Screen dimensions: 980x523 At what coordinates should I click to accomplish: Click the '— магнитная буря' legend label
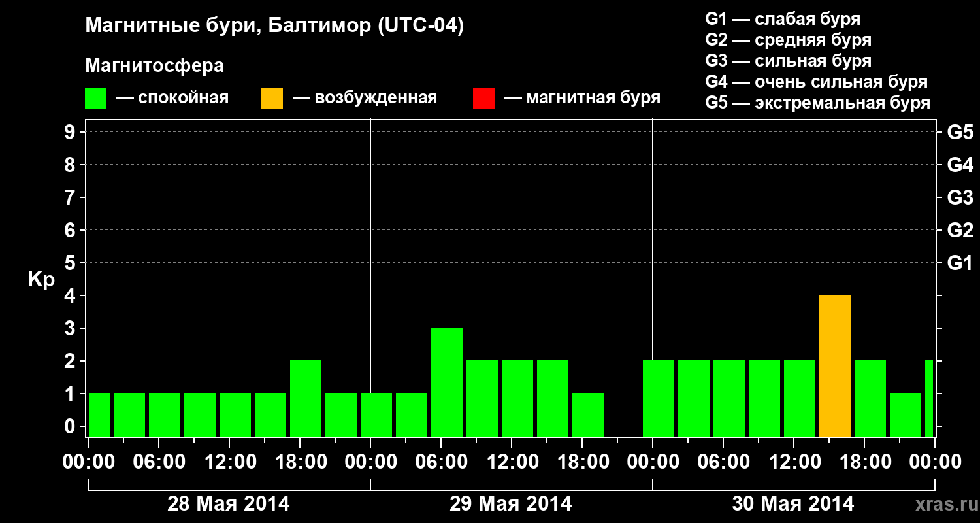pyautogui.click(x=583, y=99)
